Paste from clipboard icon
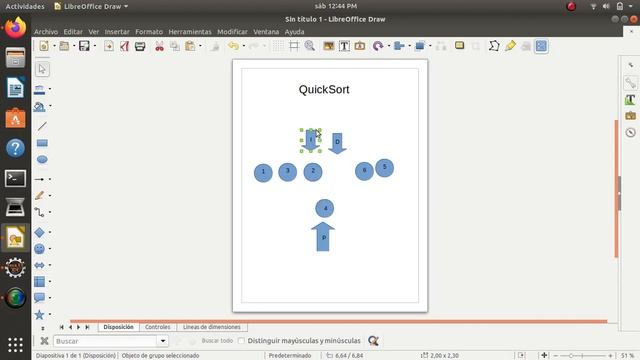Viewport: 640px width, 360px height. coord(190,46)
